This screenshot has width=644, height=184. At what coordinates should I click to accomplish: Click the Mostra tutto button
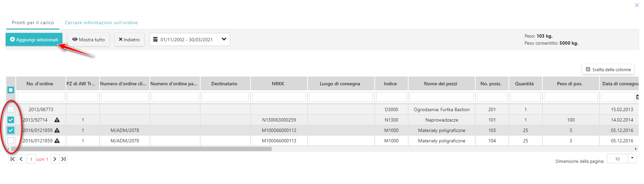89,40
